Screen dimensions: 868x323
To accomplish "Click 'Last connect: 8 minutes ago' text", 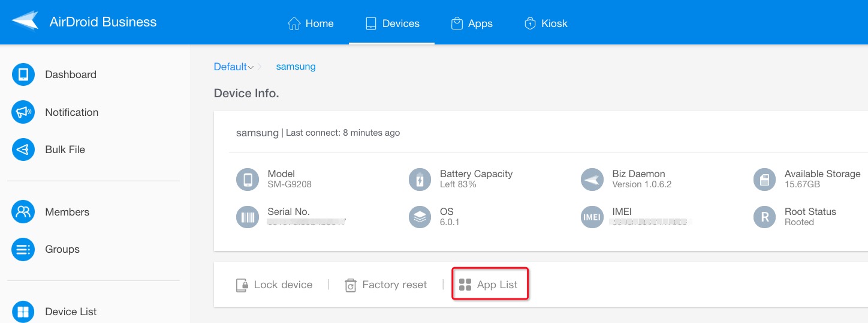I will coord(343,133).
